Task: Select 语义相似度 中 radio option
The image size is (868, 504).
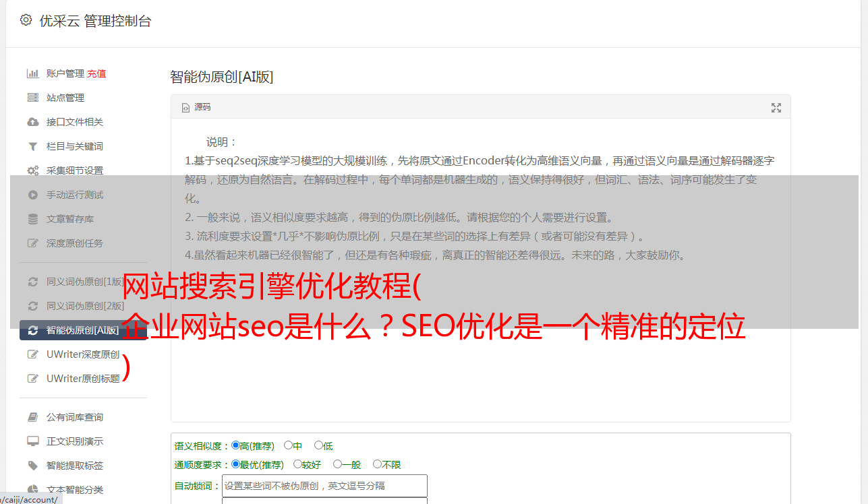Action: (288, 445)
